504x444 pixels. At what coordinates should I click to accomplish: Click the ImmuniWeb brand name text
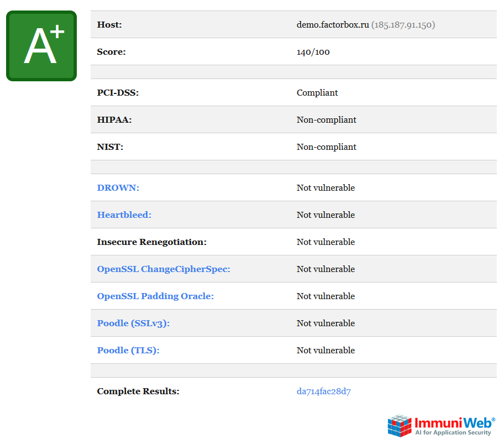(x=452, y=422)
